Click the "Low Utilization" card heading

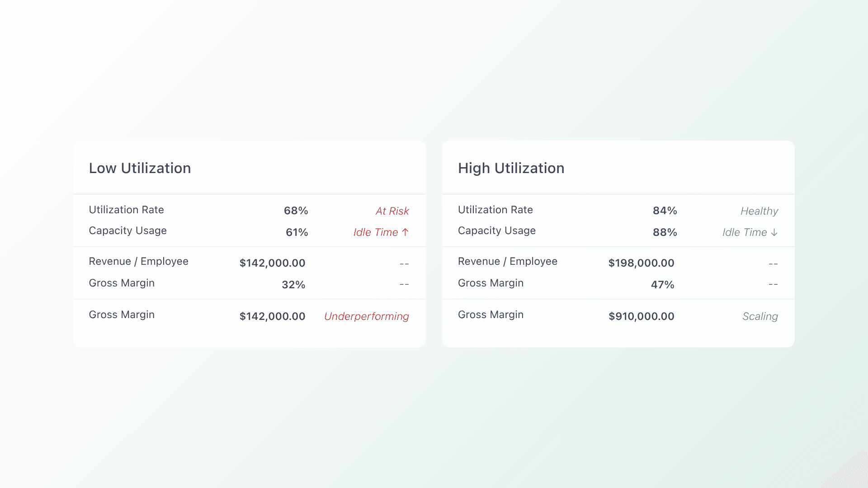[140, 168]
